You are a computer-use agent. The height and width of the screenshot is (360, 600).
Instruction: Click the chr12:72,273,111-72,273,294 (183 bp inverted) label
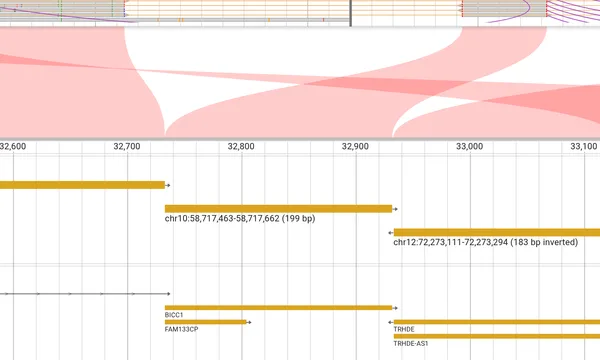click(x=486, y=242)
